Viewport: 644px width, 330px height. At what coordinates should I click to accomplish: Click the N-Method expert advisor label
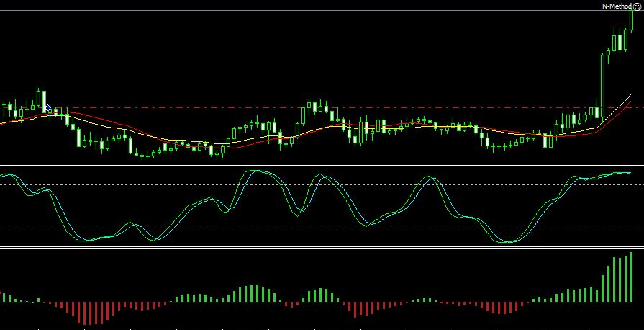point(617,6)
